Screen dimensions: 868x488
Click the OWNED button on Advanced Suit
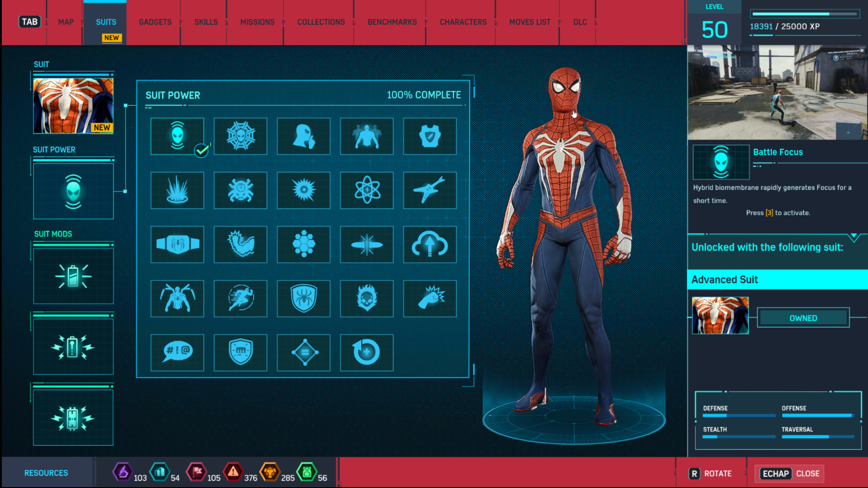[802, 318]
